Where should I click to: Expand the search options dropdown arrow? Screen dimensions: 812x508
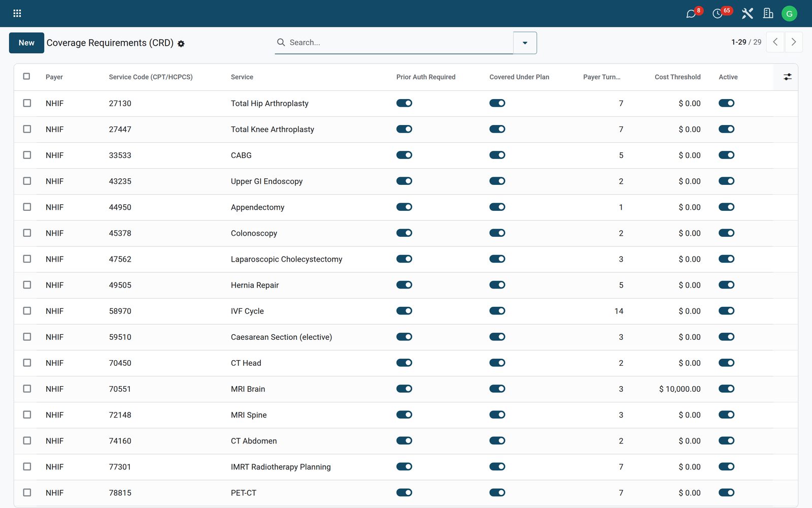[x=525, y=43]
